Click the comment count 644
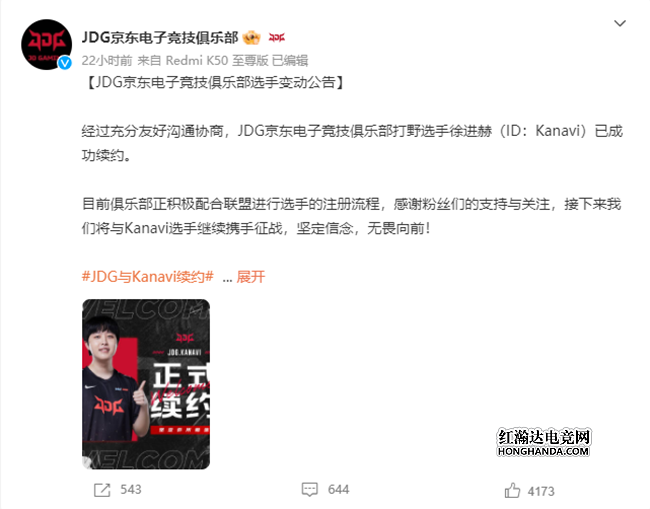Viewport: 650px width, 509px height. click(x=338, y=490)
